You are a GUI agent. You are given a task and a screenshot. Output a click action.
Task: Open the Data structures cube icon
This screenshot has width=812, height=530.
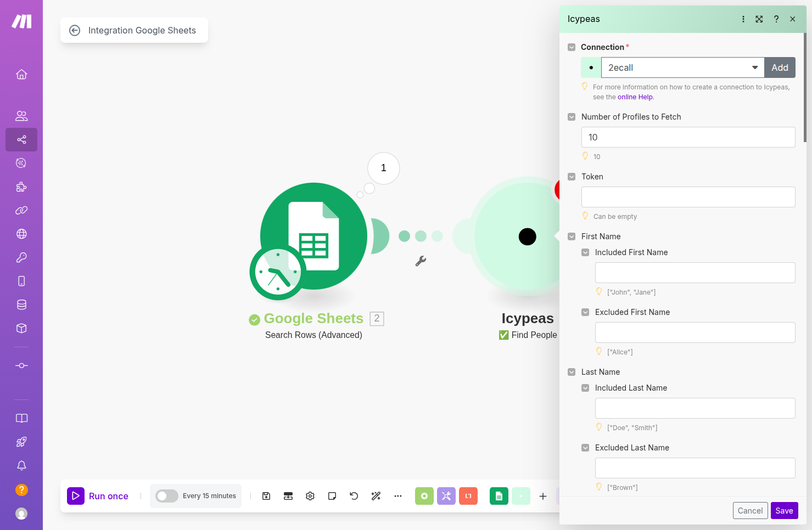(x=21, y=328)
